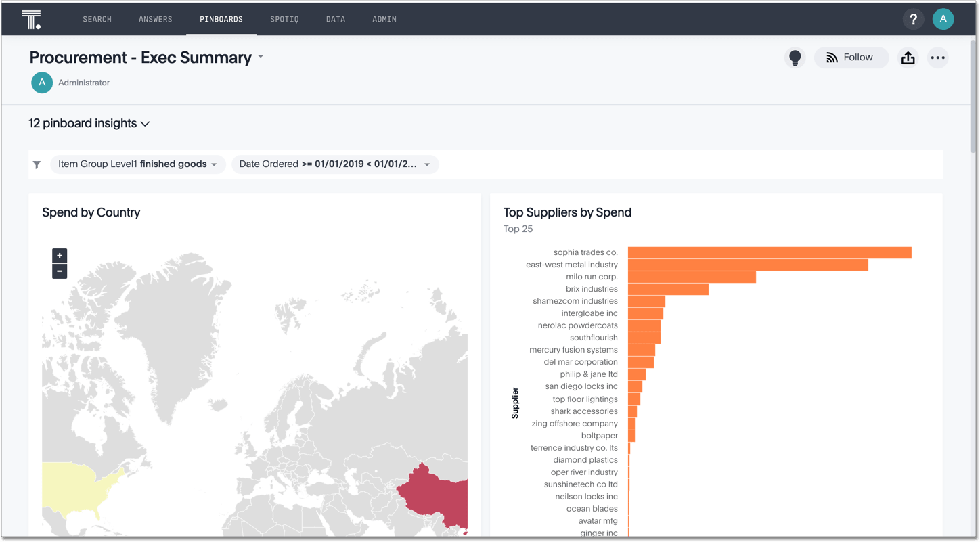Expand the 12 pinboard insights section
The image size is (980, 542).
89,123
